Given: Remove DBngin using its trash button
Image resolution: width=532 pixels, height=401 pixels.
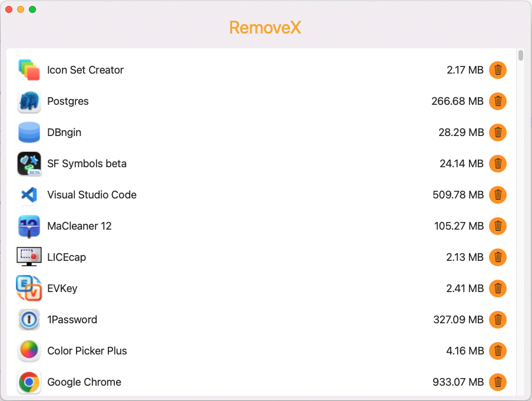Looking at the screenshot, I should click(x=498, y=132).
